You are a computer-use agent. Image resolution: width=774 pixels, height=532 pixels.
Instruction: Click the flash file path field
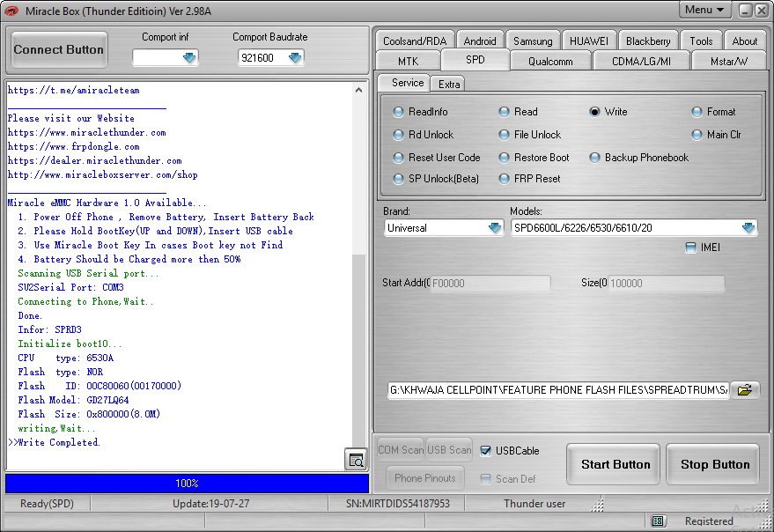tap(558, 389)
